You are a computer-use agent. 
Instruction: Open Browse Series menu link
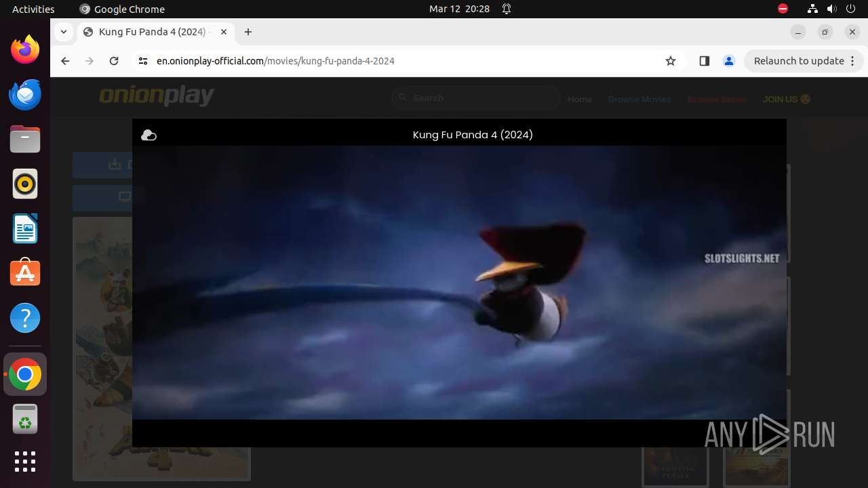pyautogui.click(x=717, y=99)
